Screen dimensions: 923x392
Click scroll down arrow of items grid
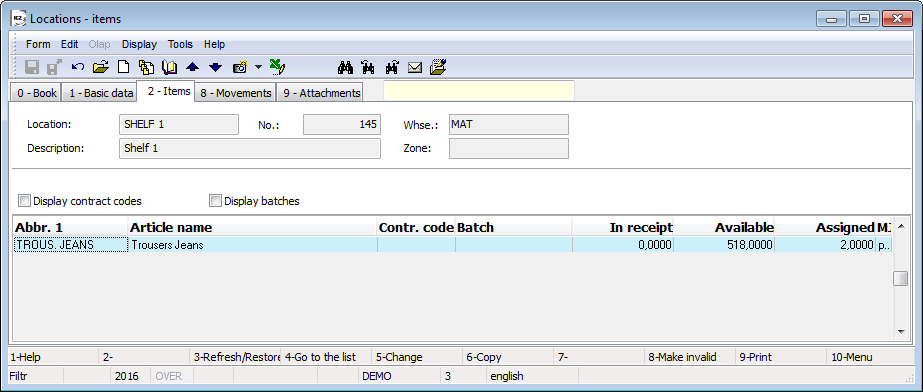pos(901,332)
